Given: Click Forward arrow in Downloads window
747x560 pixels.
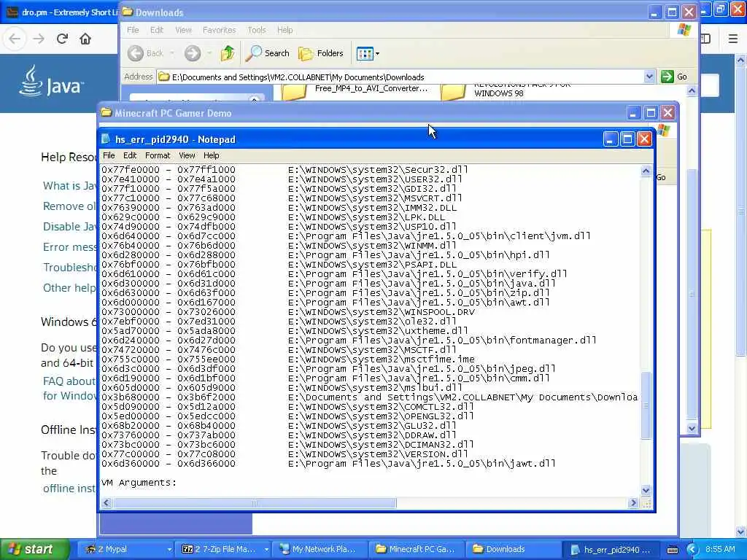Looking at the screenshot, I should coord(193,53).
